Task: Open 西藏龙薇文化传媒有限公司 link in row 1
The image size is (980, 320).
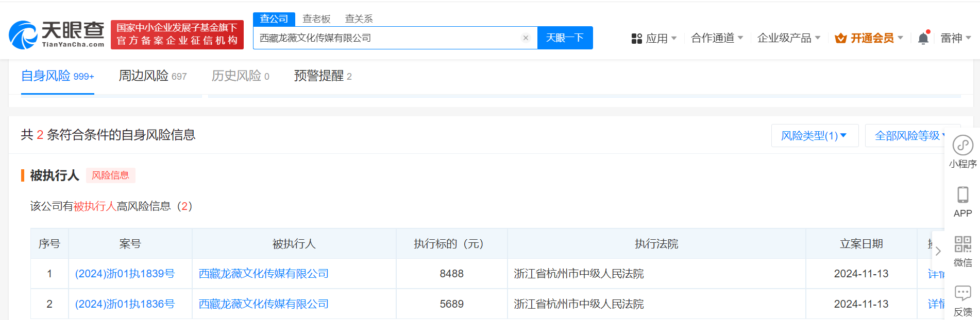Action: pos(264,274)
